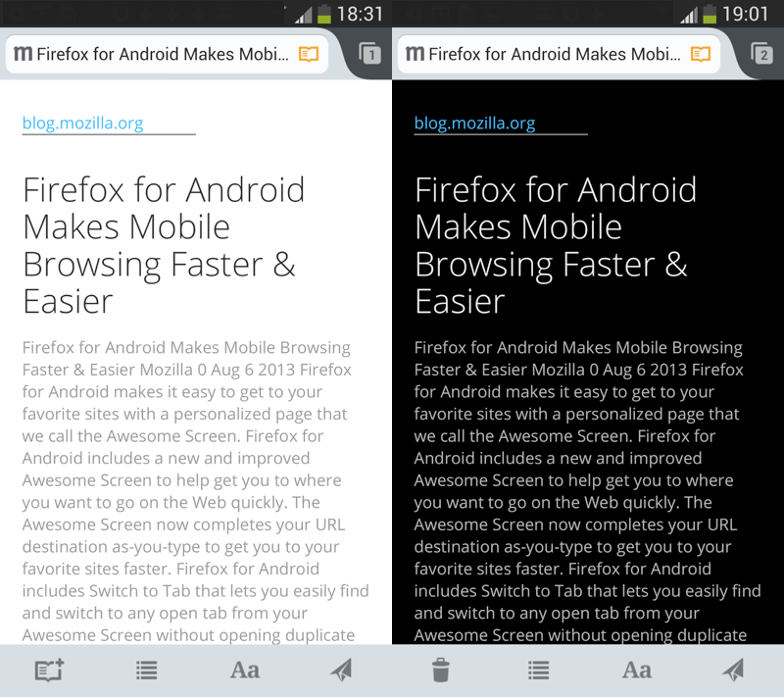Select the article headline about Mobile Browsing
Screen dimensions: 784x698
click(x=163, y=226)
